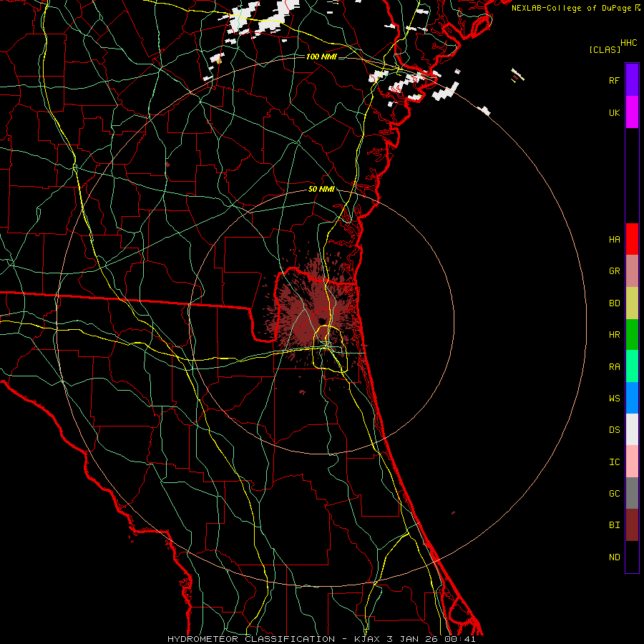Click the GC legend label

tap(614, 494)
